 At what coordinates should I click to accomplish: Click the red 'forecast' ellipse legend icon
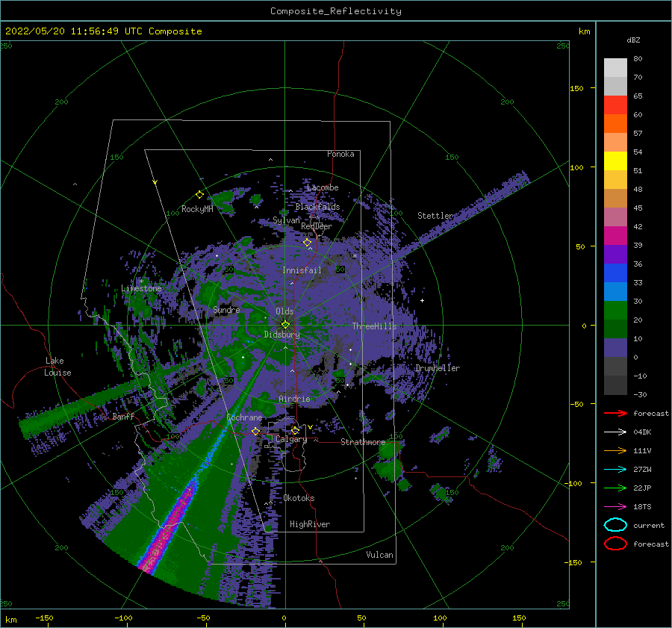click(615, 544)
